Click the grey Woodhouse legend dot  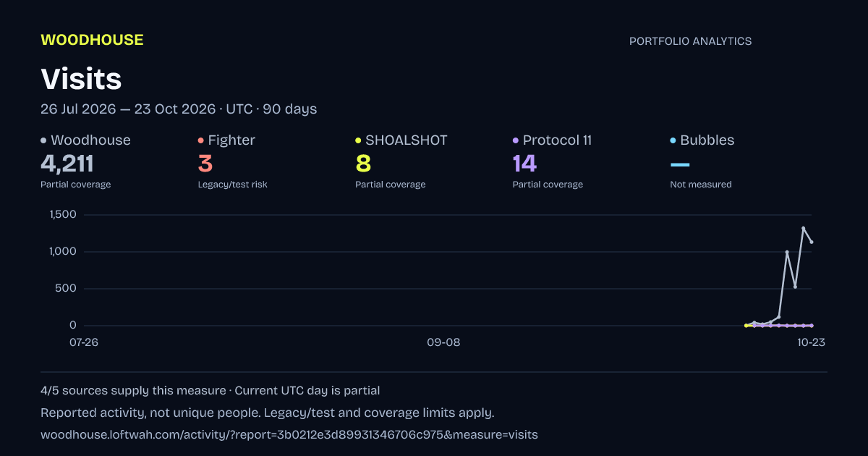click(x=43, y=140)
